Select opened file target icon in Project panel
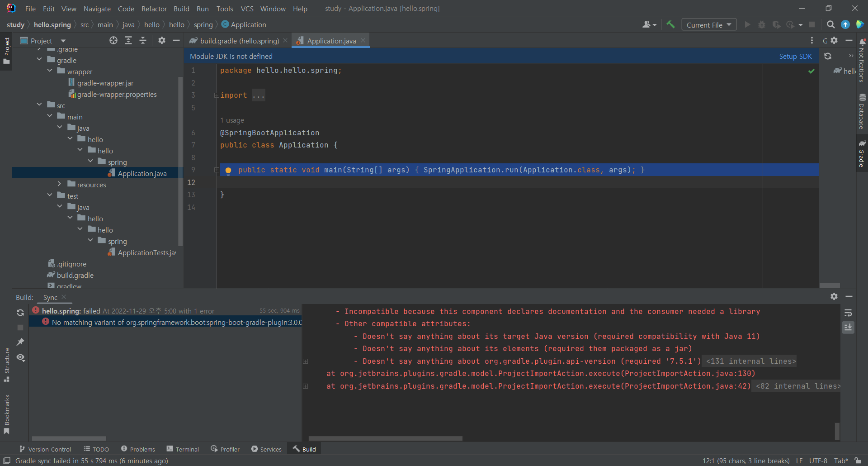Image resolution: width=868 pixels, height=466 pixels. coord(113,41)
